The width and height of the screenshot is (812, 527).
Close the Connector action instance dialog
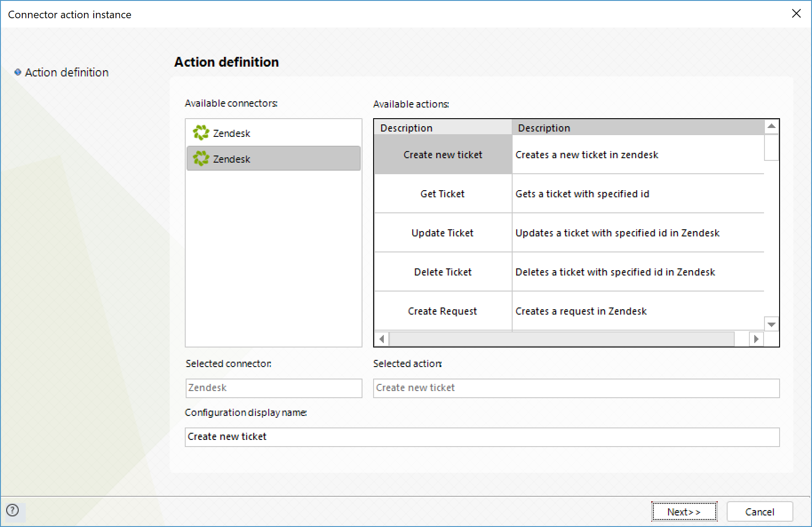click(x=796, y=14)
